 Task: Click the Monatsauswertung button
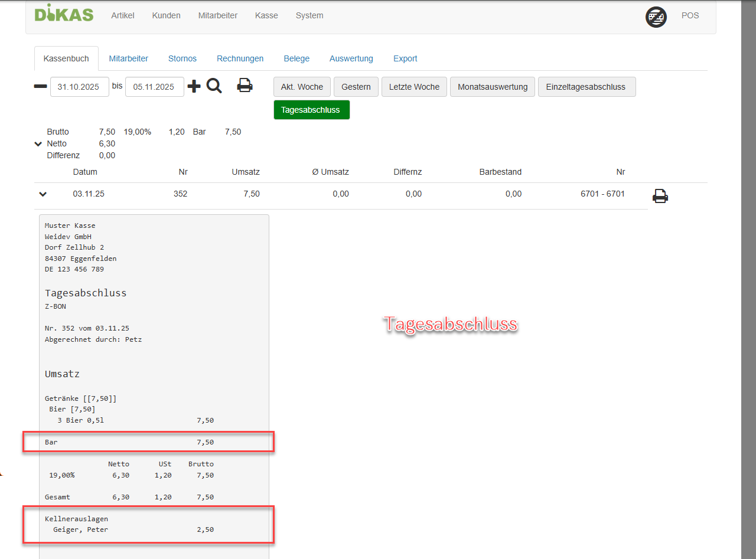(x=493, y=87)
